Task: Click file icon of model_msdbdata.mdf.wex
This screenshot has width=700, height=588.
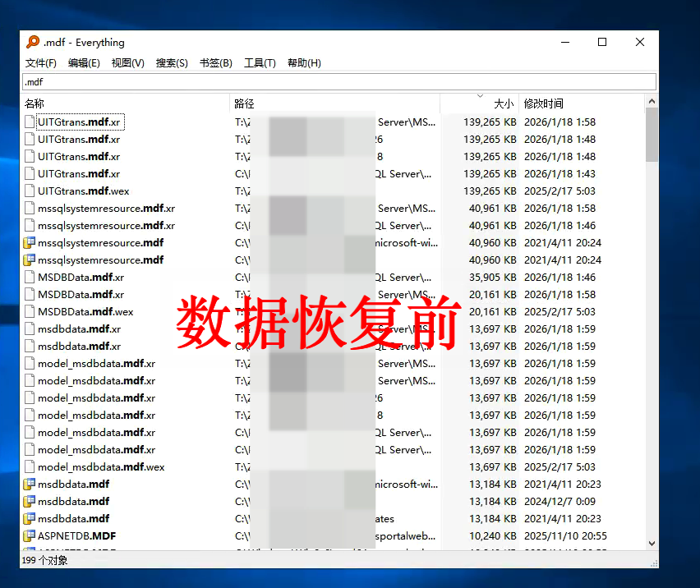Action: coord(30,466)
